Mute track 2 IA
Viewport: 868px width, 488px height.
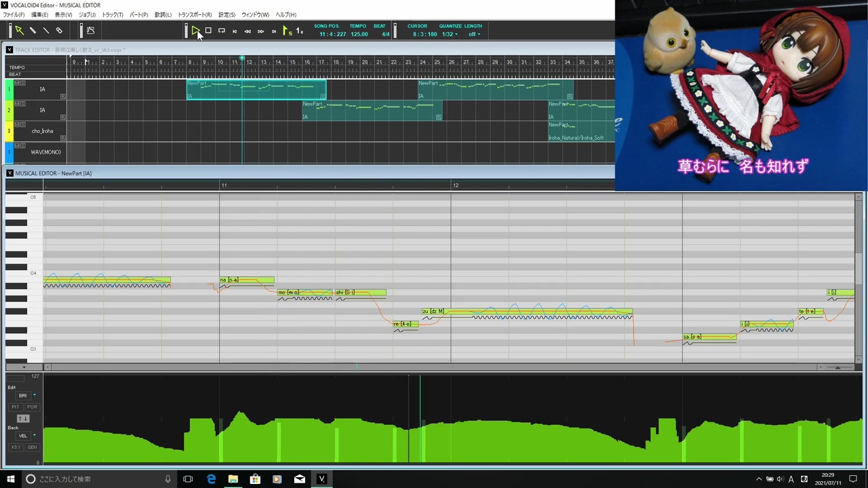[16, 103]
